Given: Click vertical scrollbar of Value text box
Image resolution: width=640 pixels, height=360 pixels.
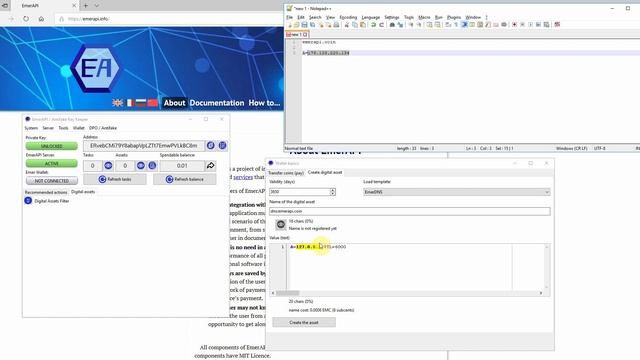Looking at the screenshot, I should pos(547,267).
